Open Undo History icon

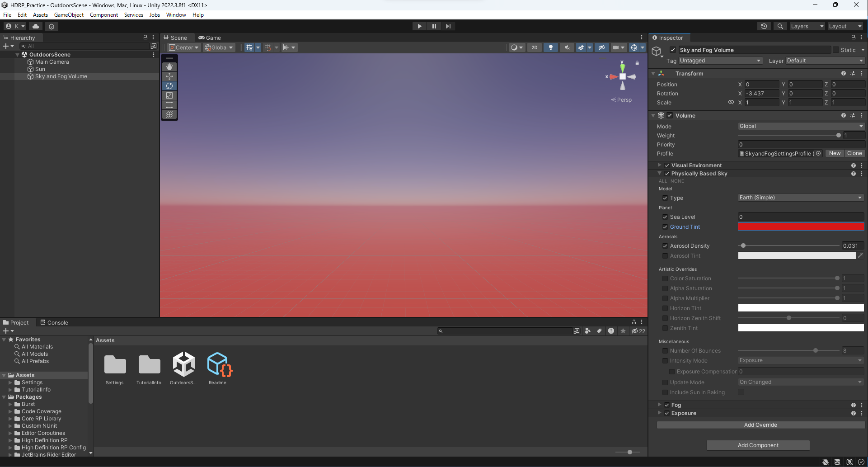click(x=764, y=26)
